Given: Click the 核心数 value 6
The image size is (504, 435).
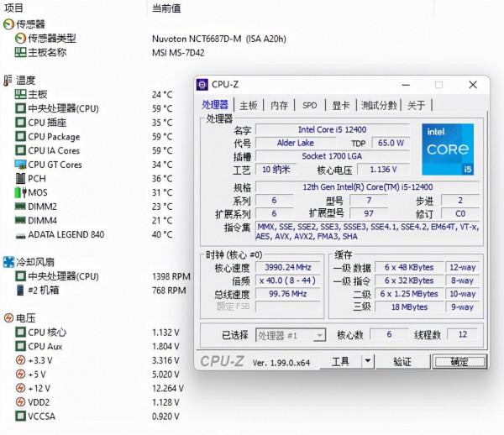Looking at the screenshot, I should [389, 334].
